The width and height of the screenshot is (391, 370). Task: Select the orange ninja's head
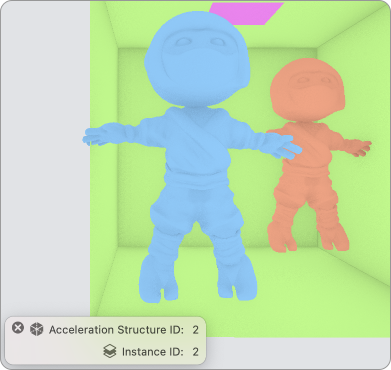pyautogui.click(x=307, y=91)
